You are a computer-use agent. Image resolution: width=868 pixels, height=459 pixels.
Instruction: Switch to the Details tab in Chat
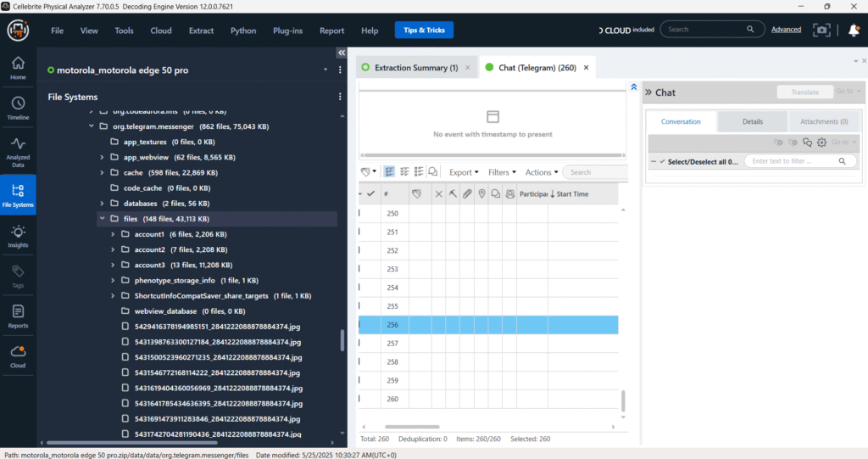coord(753,121)
